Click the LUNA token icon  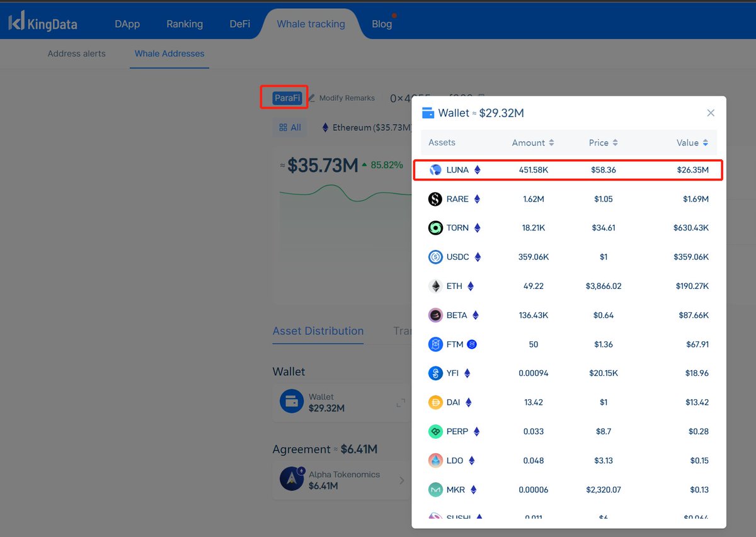tap(435, 170)
